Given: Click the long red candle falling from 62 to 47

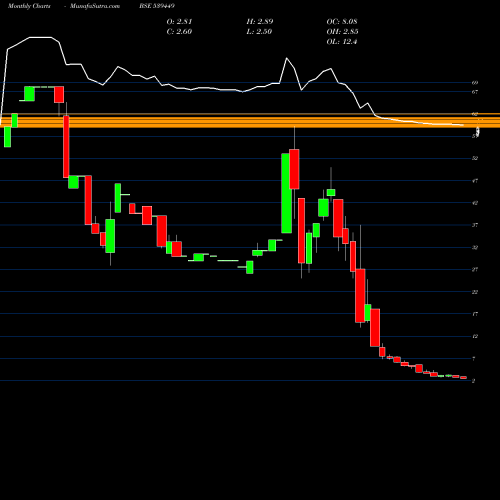Looking at the screenshot, I should [66, 147].
